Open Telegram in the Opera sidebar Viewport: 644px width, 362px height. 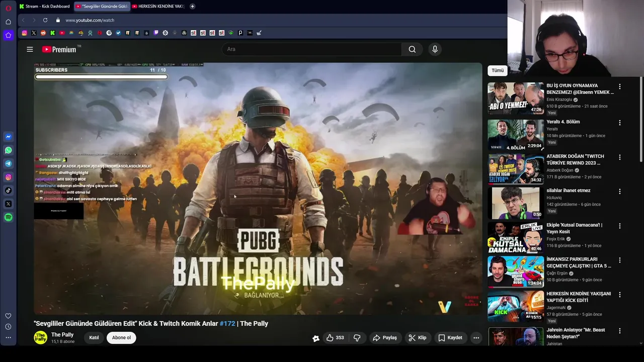pos(8,163)
